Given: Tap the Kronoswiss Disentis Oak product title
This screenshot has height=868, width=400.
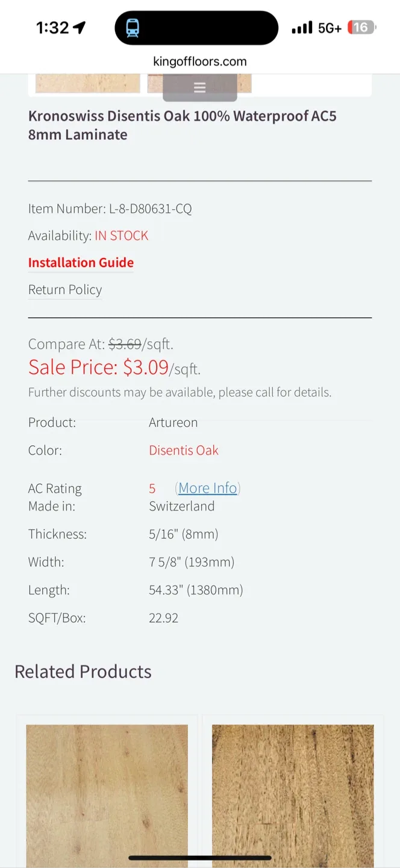Looking at the screenshot, I should [182, 125].
